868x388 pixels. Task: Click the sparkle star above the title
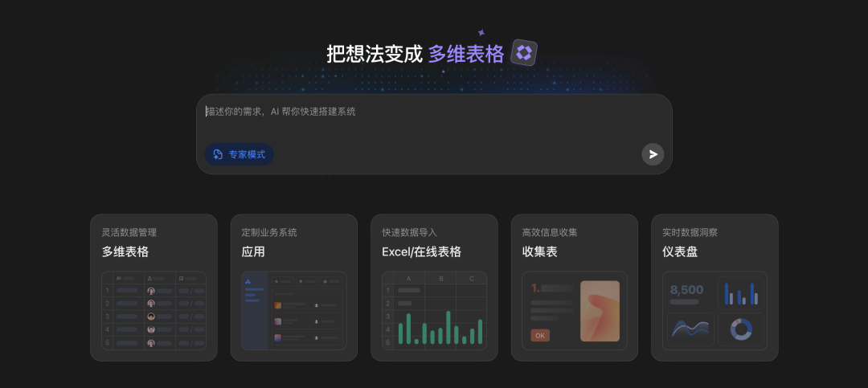pos(481,33)
